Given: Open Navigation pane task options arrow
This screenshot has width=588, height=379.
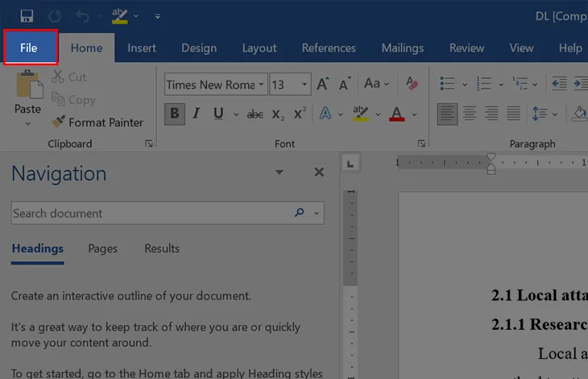Looking at the screenshot, I should [x=279, y=173].
